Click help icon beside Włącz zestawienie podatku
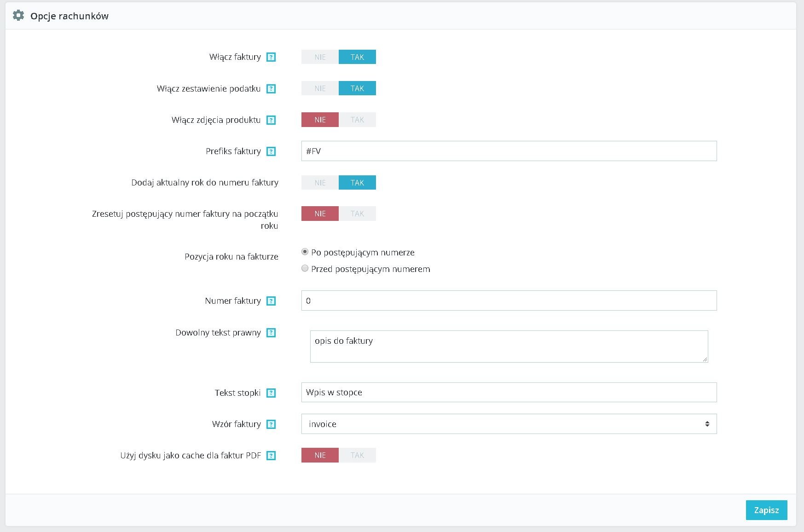The height and width of the screenshot is (532, 804). 271,89
